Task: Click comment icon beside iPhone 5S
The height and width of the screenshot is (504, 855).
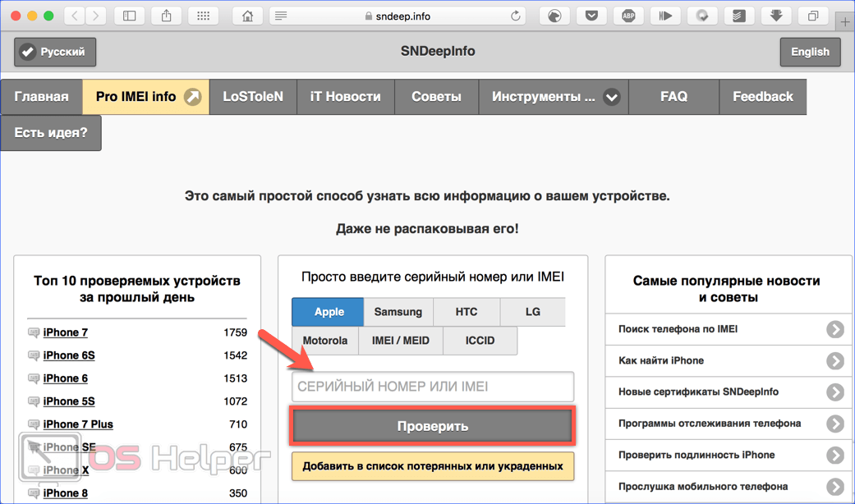Action: 34,401
